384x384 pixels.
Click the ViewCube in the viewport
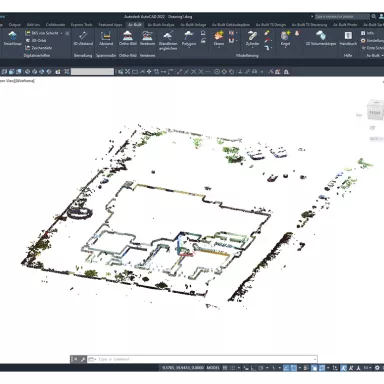375,111
